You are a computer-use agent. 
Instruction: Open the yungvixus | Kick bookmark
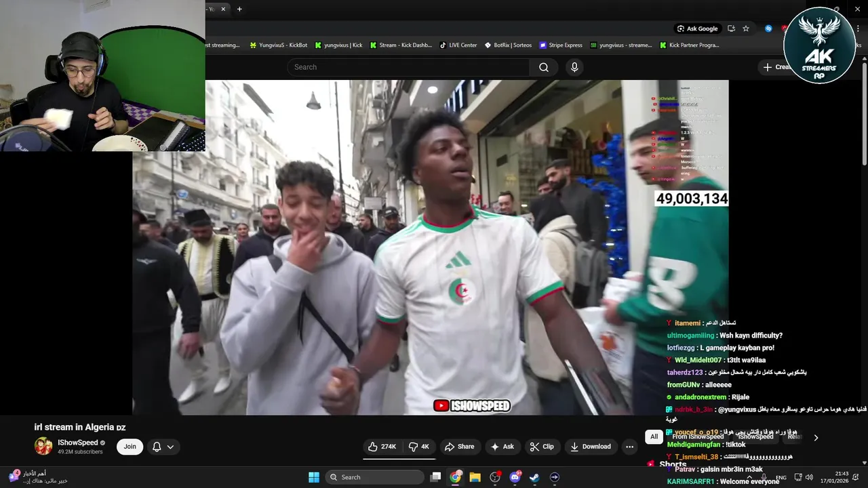tap(338, 45)
